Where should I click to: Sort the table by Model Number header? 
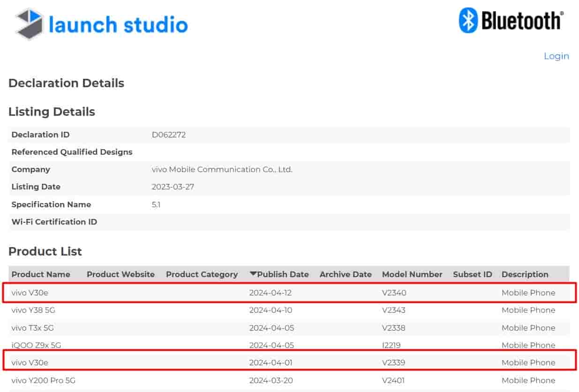click(412, 274)
